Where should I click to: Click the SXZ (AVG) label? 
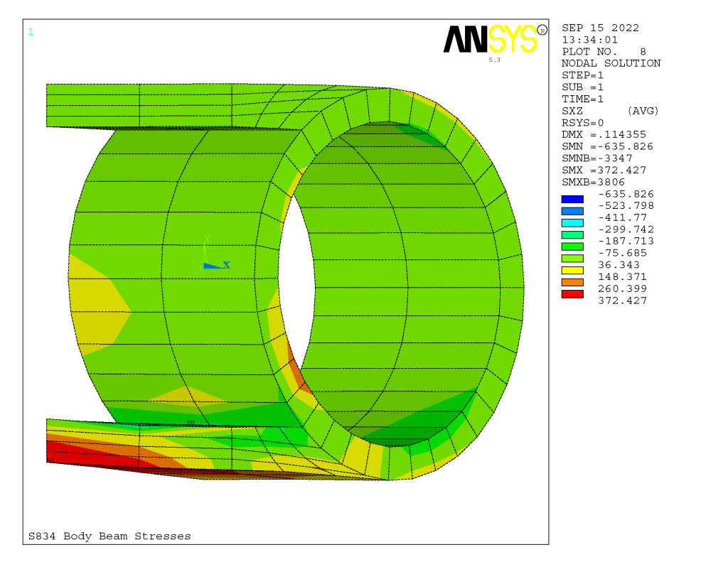coord(610,111)
